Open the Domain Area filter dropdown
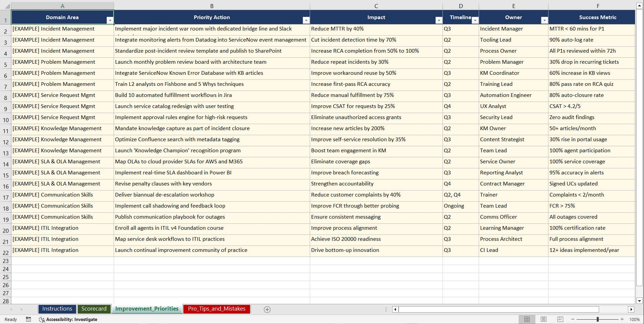Viewport: 644px width, 324px height. point(110,20)
